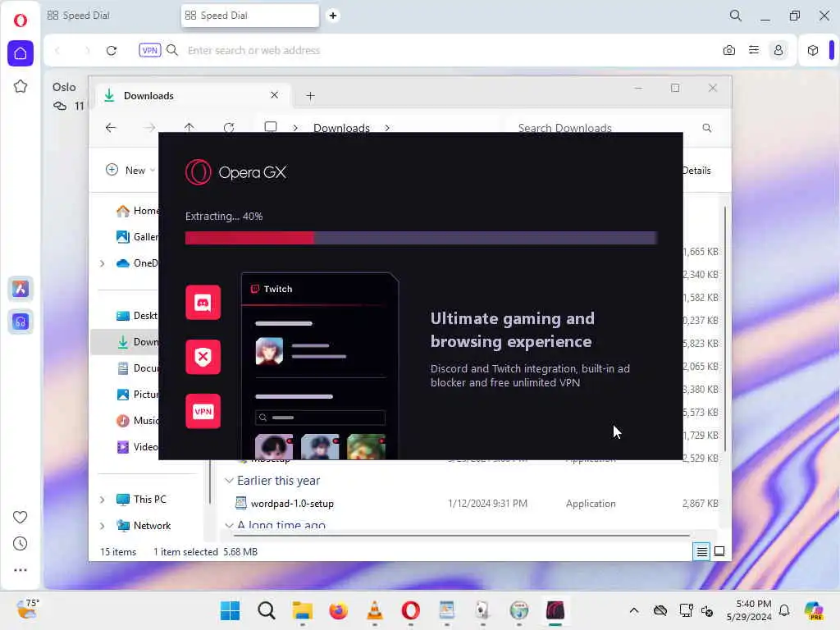Go up one folder in File Explorer
The image size is (840, 630).
[x=189, y=127]
